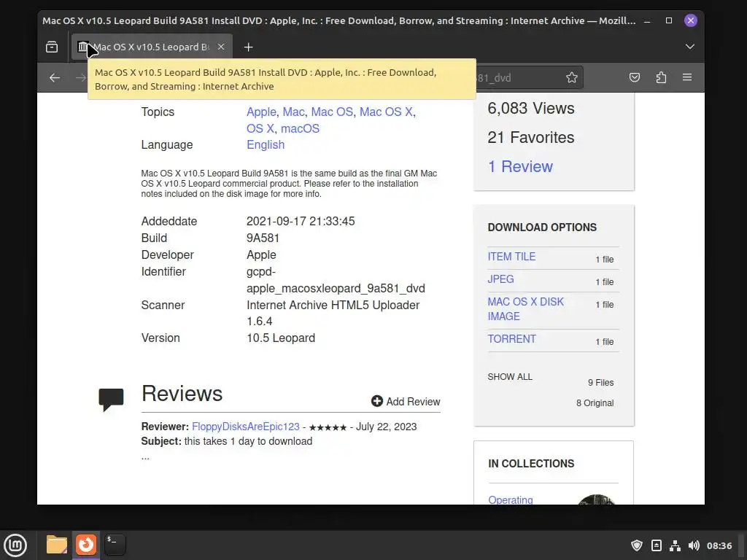Viewport: 747px width, 560px height.
Task: Close the Mac OS X Leopard tab
Action: coord(221,47)
